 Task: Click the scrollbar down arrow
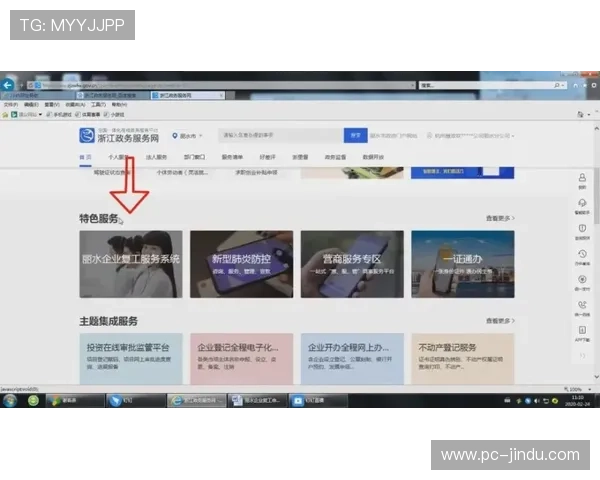(597, 377)
